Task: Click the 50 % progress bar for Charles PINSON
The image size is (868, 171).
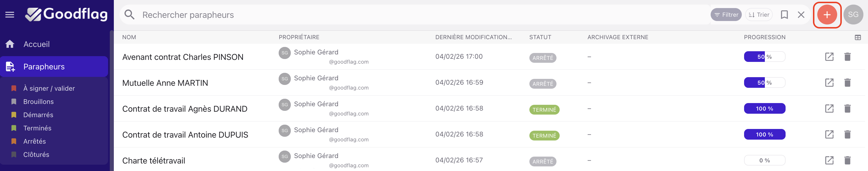Action: 764,56
